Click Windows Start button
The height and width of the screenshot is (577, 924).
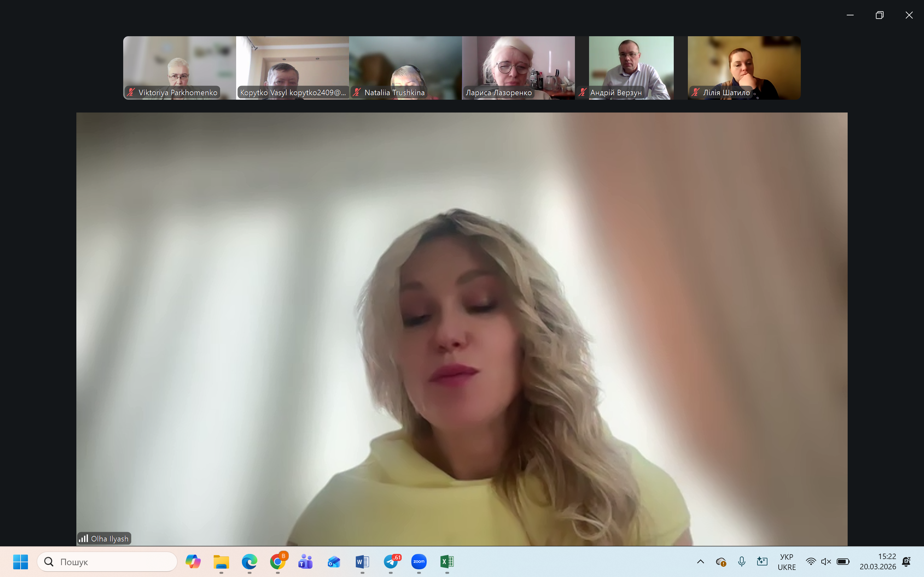tap(20, 561)
